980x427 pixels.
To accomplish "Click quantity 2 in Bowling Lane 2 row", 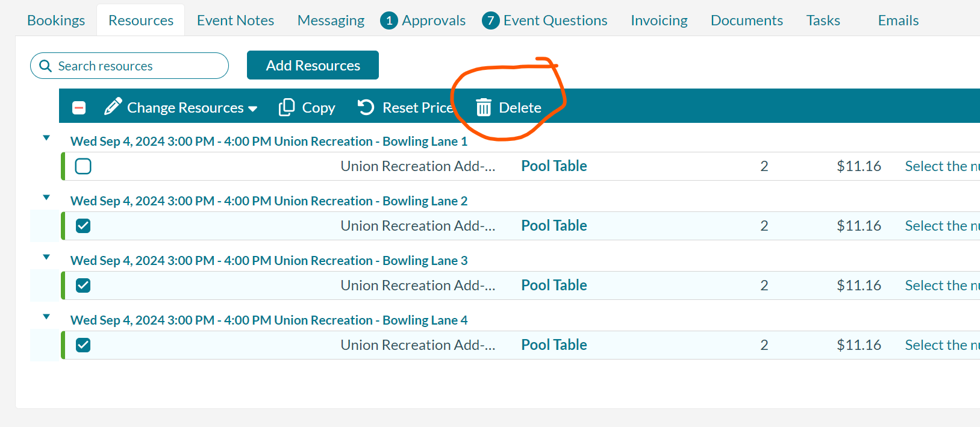I will [x=764, y=226].
